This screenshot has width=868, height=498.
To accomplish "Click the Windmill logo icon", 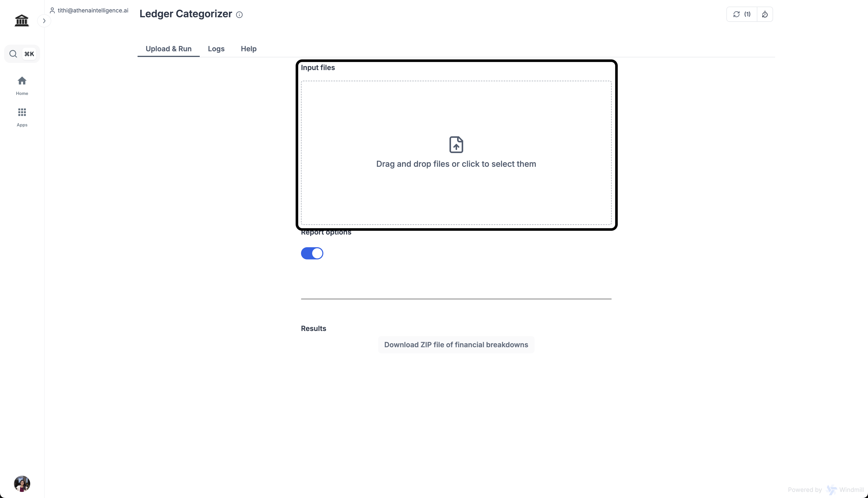I will click(x=831, y=490).
